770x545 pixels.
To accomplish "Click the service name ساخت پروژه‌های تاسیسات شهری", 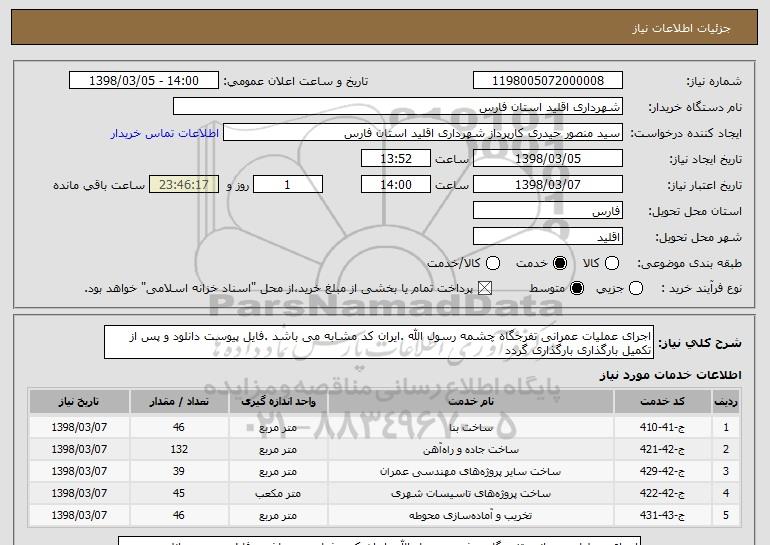I will coord(471,493).
